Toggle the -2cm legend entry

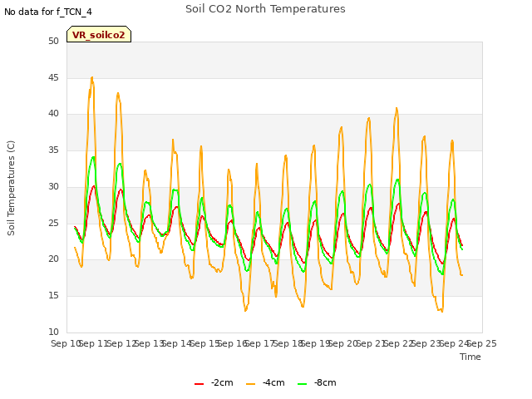point(214,382)
